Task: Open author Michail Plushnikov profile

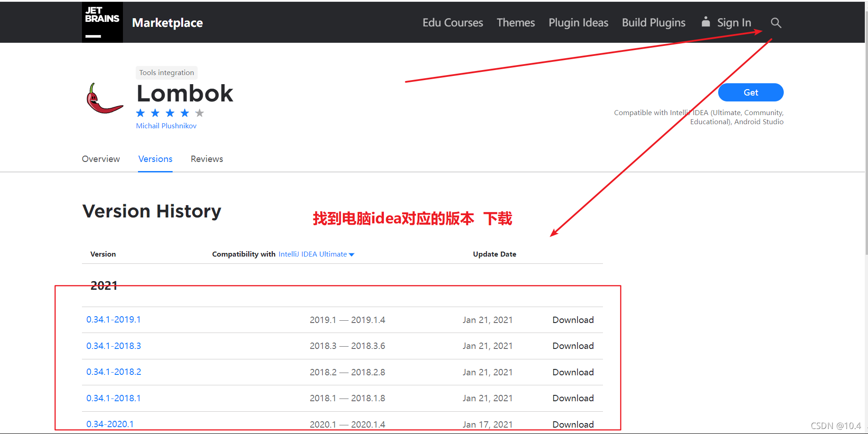Action: 166,126
